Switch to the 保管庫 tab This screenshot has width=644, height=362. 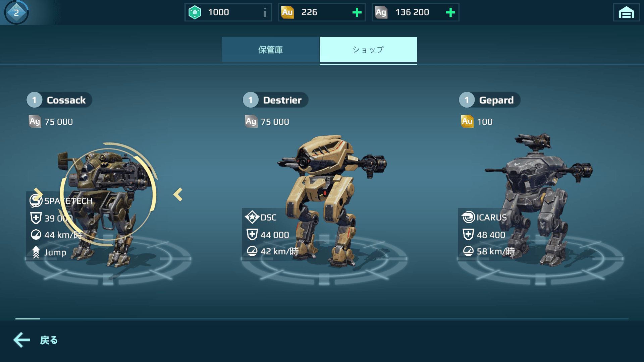tap(270, 49)
